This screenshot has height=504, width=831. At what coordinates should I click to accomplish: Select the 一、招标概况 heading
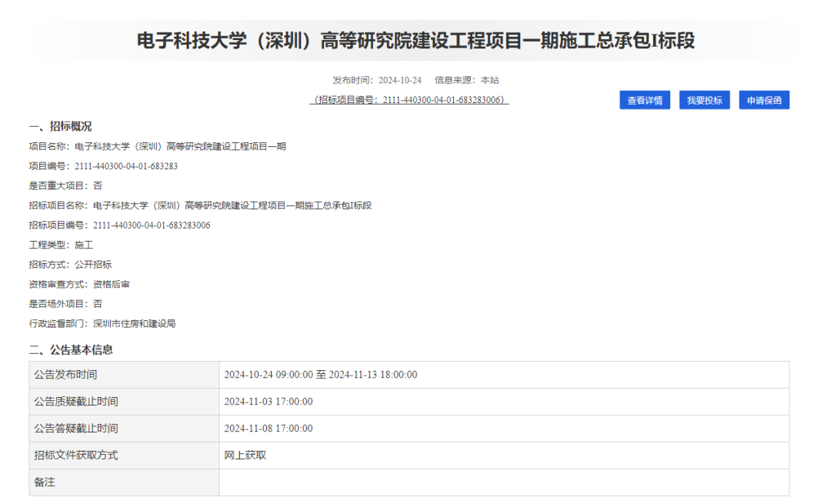pos(60,126)
